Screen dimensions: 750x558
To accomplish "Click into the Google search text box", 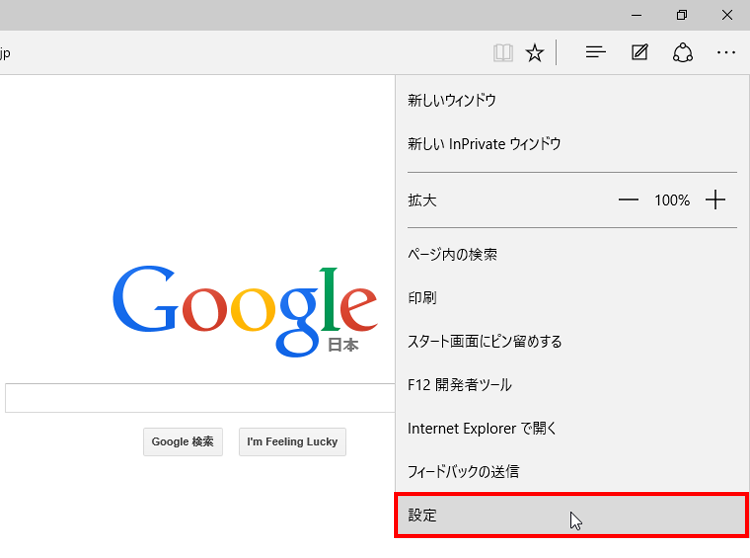I will tap(200, 398).
